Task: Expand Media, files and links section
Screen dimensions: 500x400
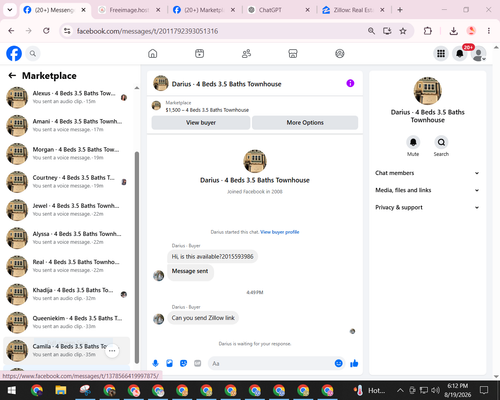Action: 427,190
